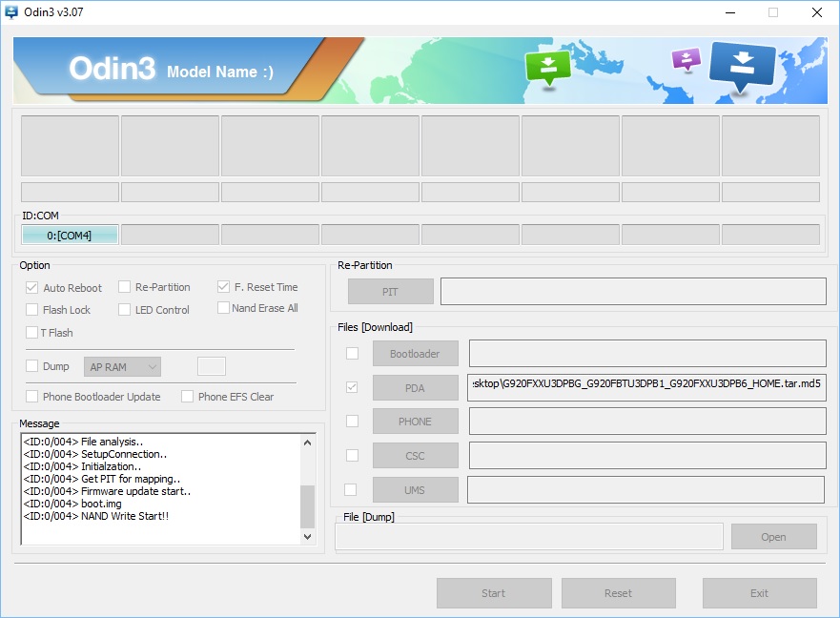The height and width of the screenshot is (618, 840).
Task: Click the Message log scroll down arrow
Action: coord(307,537)
